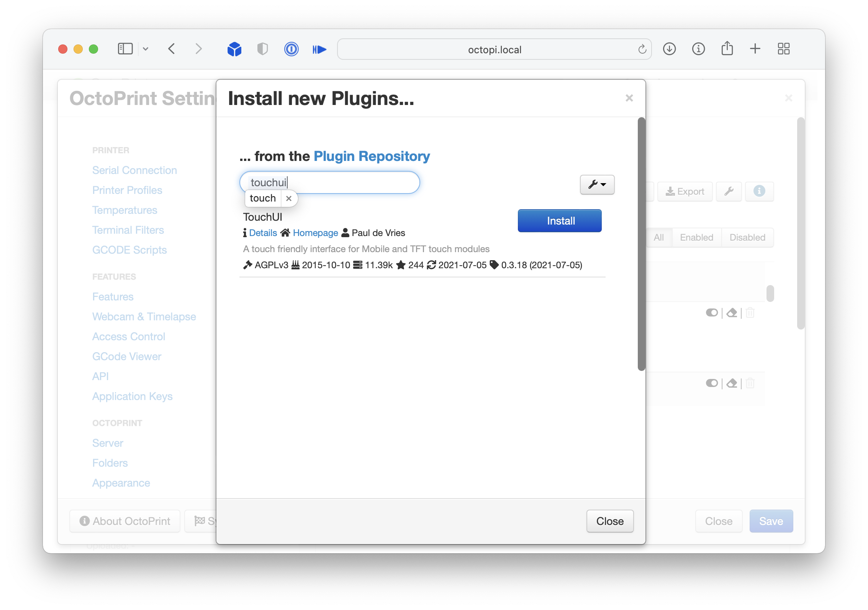The height and width of the screenshot is (610, 868).
Task: Click the settings dialog scrollbar
Action: [801, 223]
